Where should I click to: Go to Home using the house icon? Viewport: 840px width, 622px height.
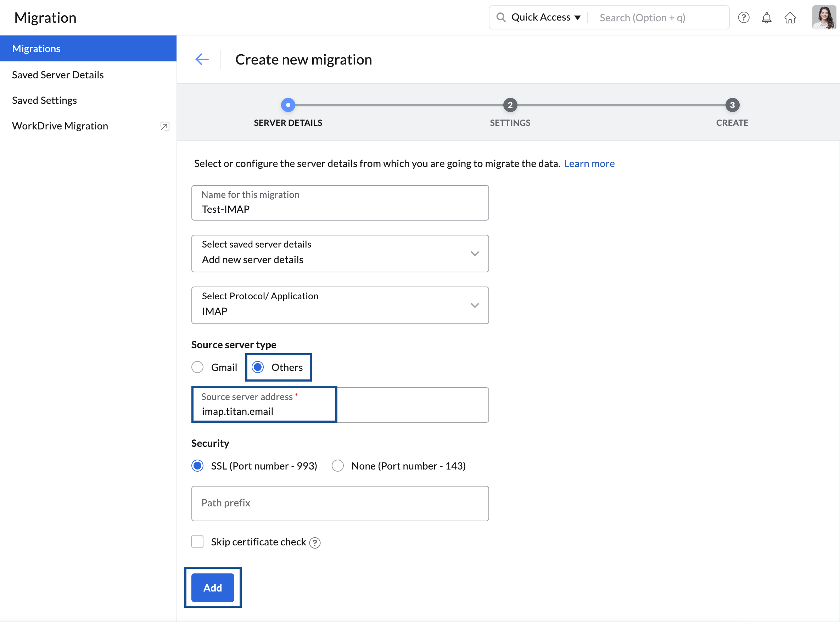pyautogui.click(x=790, y=17)
